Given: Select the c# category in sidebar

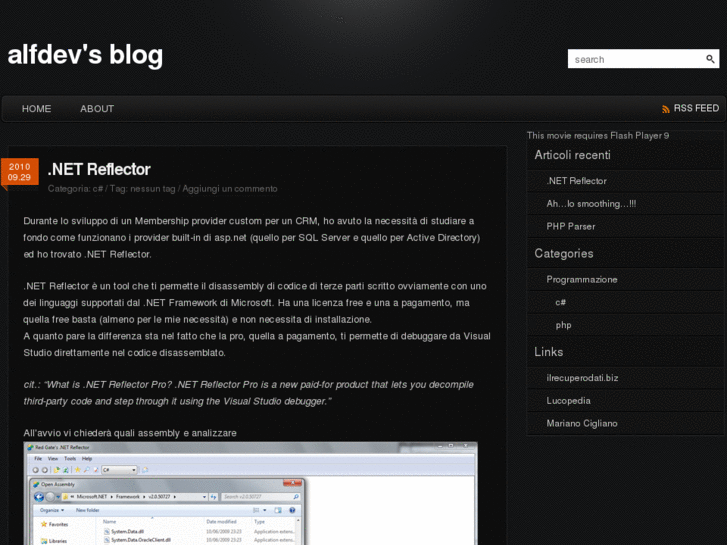Looking at the screenshot, I should point(561,302).
